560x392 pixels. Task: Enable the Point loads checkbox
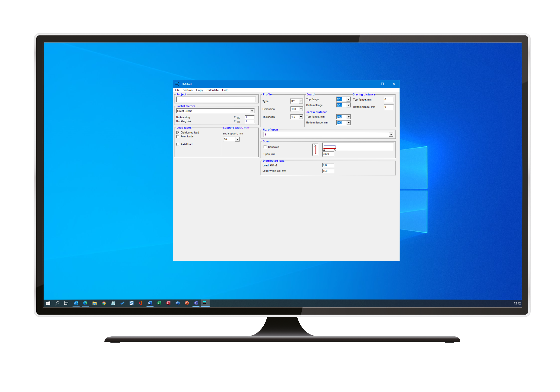[x=178, y=137]
